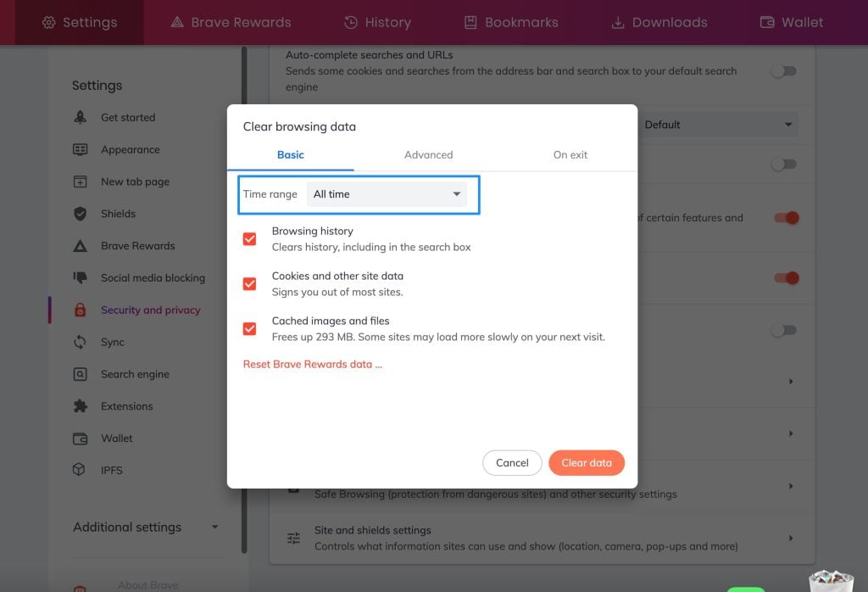This screenshot has width=868, height=592.
Task: Turn off the toggle beside 'certain features and'
Action: click(x=786, y=218)
